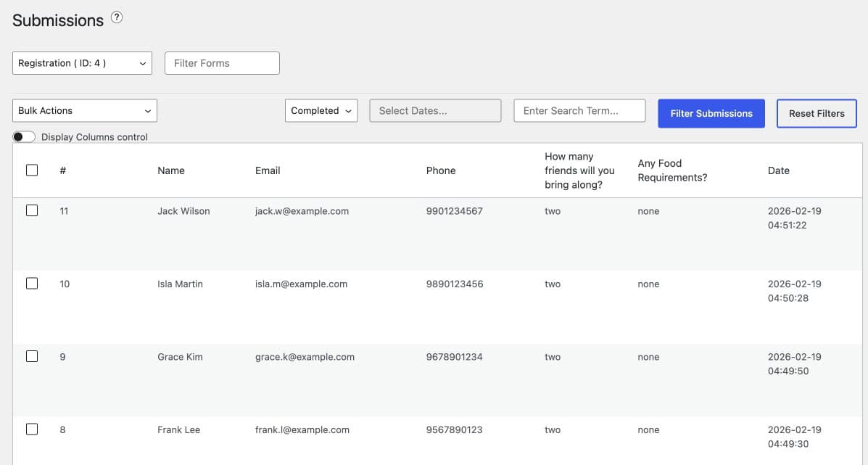Image resolution: width=868 pixels, height=465 pixels.
Task: Click the Reset Filters button
Action: tap(817, 113)
